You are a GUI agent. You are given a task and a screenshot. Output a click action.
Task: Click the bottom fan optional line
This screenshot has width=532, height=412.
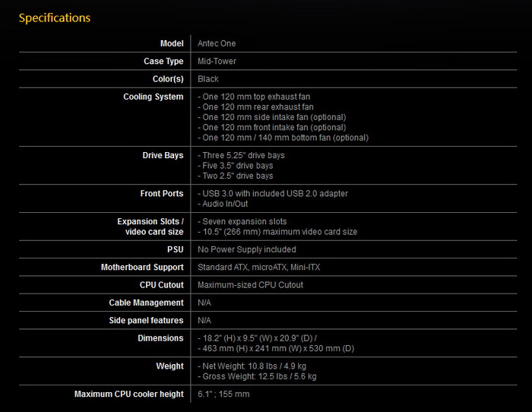(283, 138)
